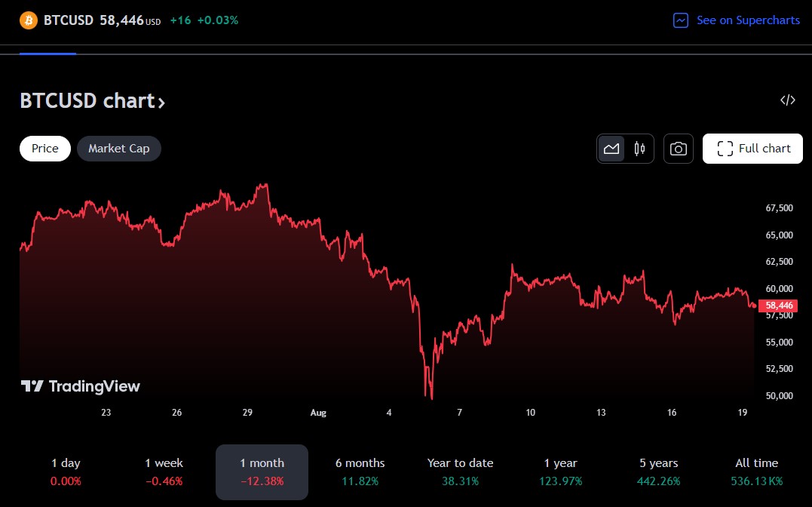Select the Year to date range
812x507 pixels.
(x=460, y=472)
